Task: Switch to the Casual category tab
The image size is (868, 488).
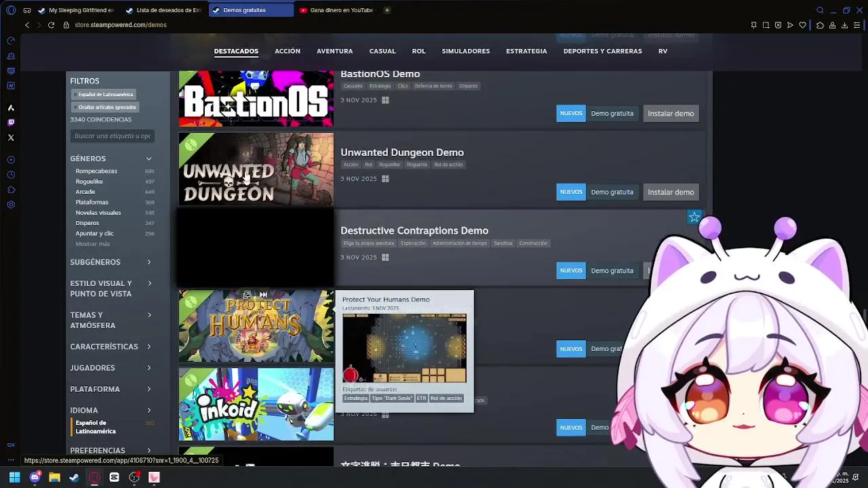Action: (x=382, y=51)
